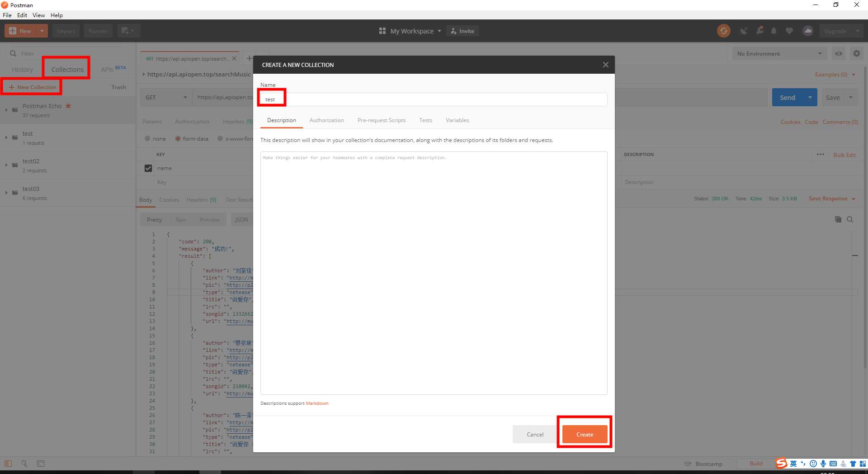868x474 pixels.
Task: Expand the Postman Echo collection
Action: [x=6, y=110]
